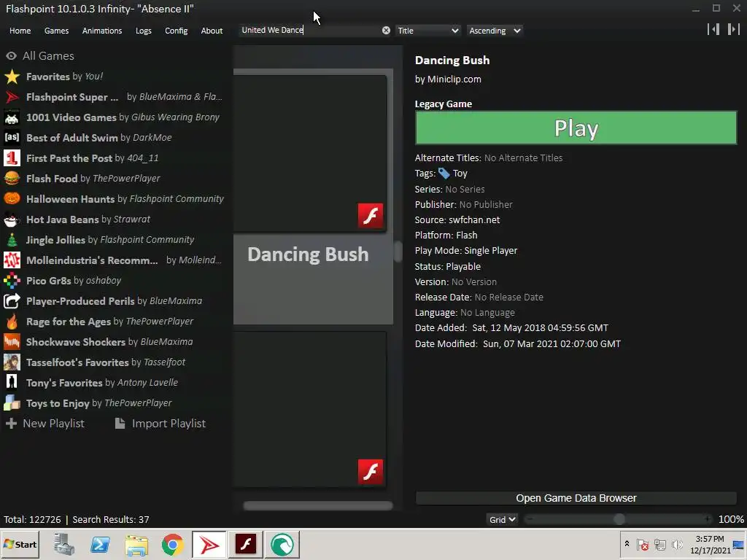Open Flashpoint Super playlist arrow icon
This screenshot has height=560, width=747.
click(x=12, y=97)
